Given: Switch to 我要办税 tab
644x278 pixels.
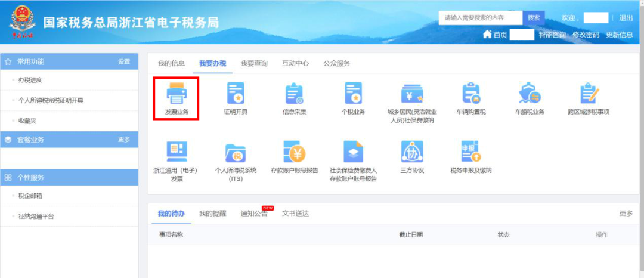Looking at the screenshot, I should pos(213,63).
